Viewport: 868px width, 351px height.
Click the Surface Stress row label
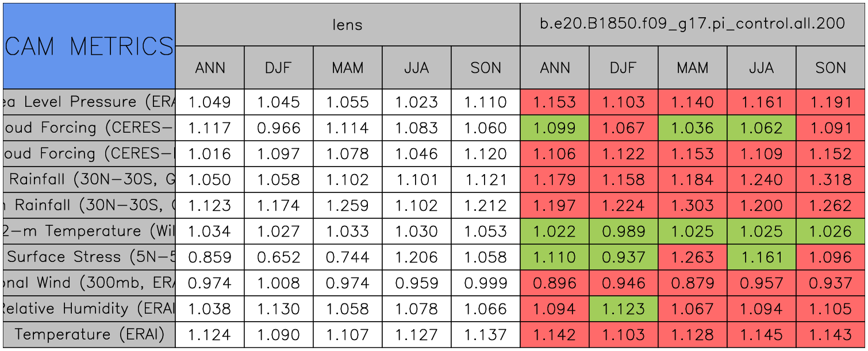pyautogui.click(x=89, y=257)
